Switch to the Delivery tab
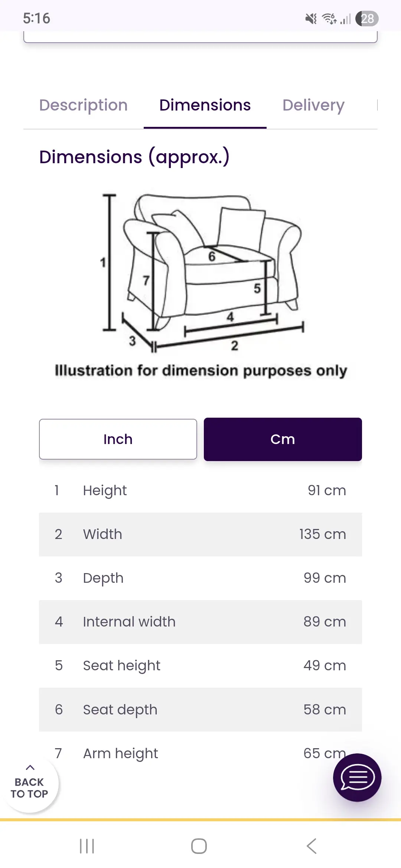 313,105
